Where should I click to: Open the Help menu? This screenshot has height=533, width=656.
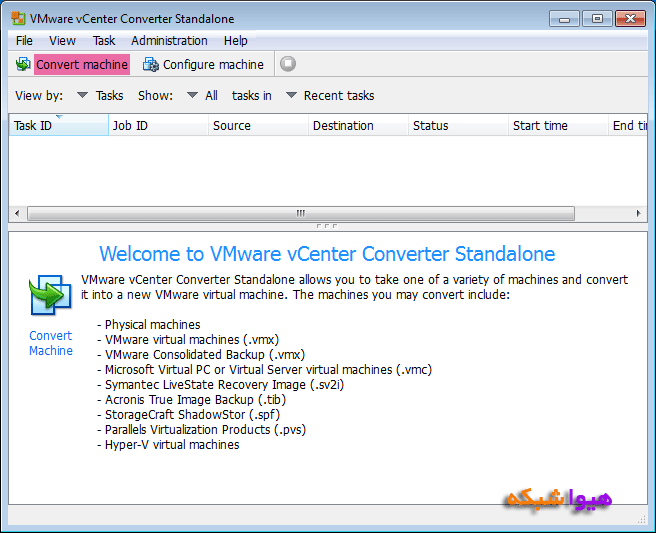tap(236, 41)
